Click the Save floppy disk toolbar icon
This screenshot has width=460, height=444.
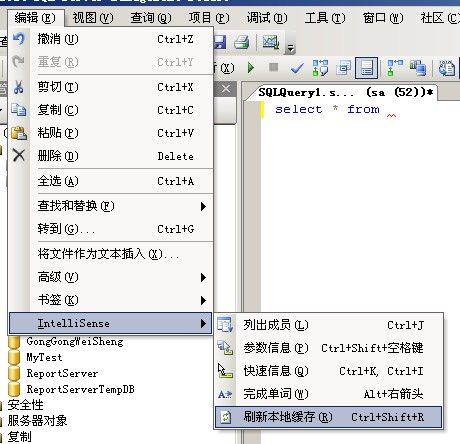tap(220, 42)
